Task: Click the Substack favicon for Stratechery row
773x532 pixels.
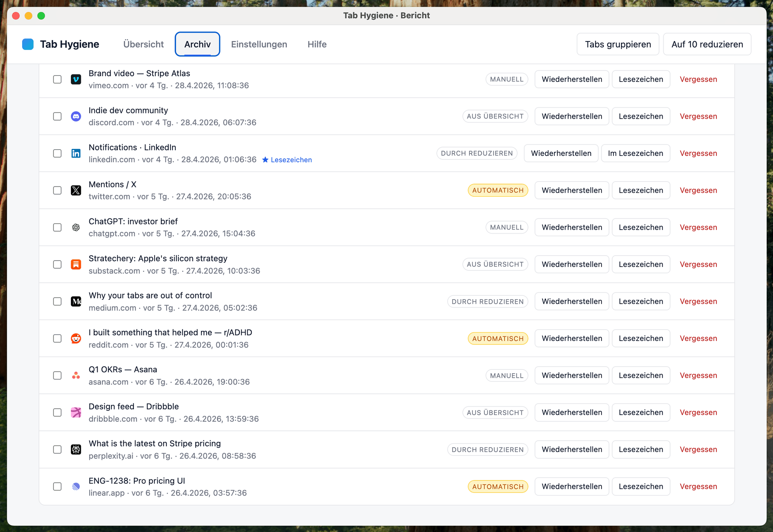Action: point(76,264)
